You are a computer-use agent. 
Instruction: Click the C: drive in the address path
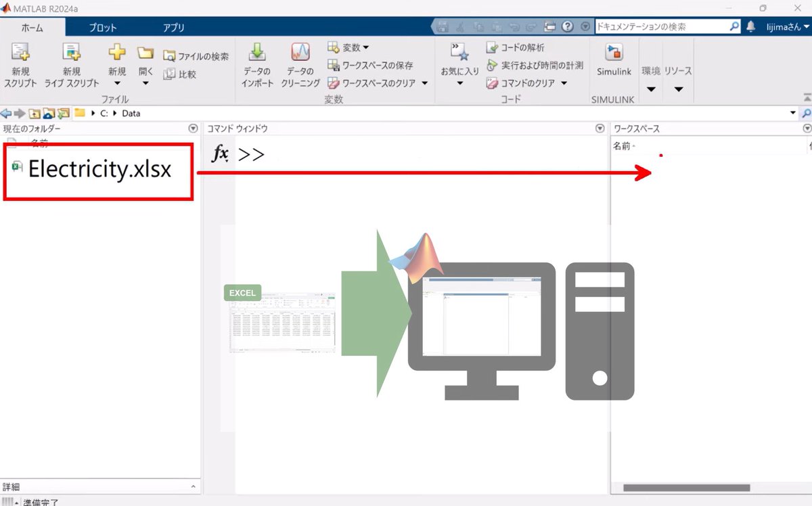pos(104,113)
